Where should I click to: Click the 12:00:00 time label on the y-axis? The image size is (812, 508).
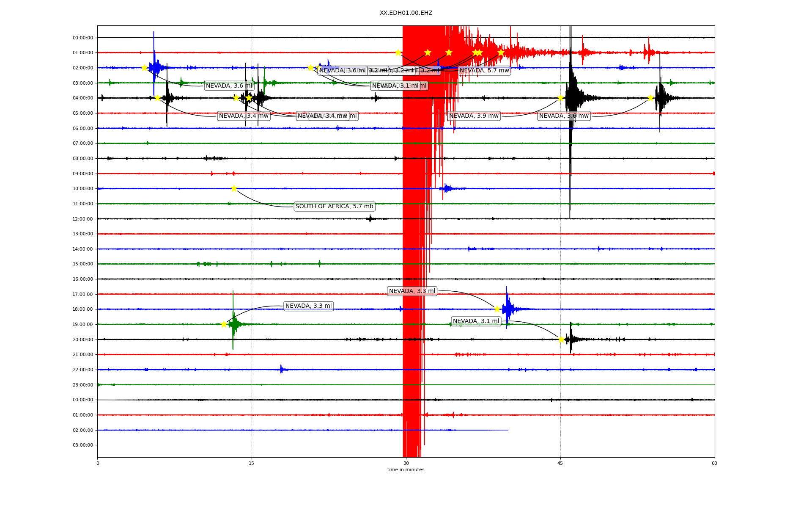pyautogui.click(x=83, y=219)
